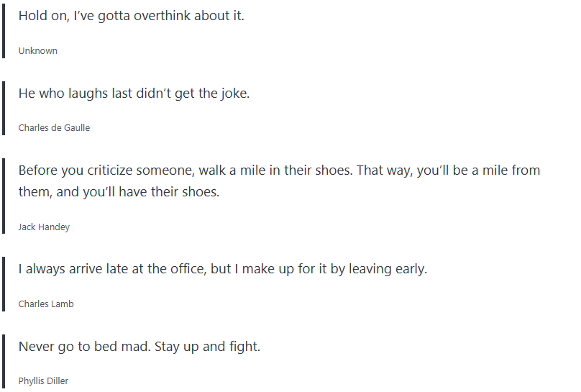
Task: Click the "Never go to bed mad" quote
Action: [139, 346]
